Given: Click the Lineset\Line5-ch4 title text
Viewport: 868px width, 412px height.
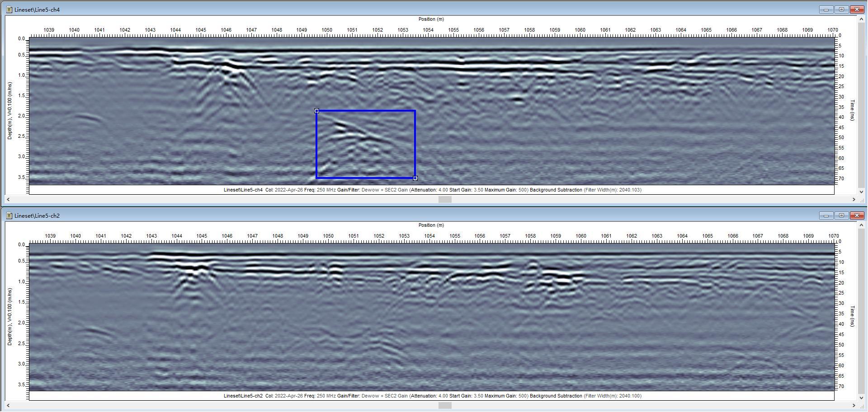Looking at the screenshot, I should click(x=37, y=9).
